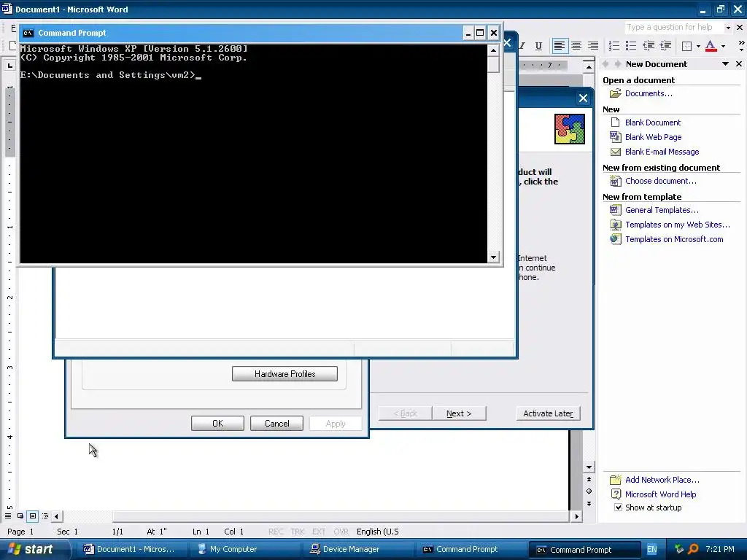Viewport: 747px width, 560px height.
Task: Click the Add Network Place folder icon
Action: (616, 480)
